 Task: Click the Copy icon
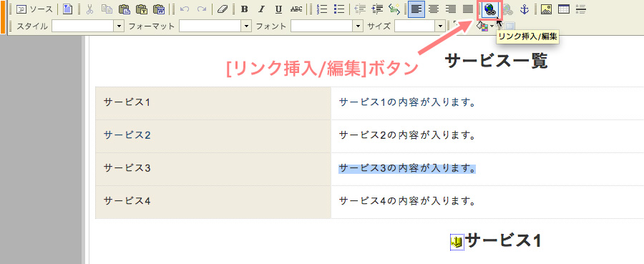click(107, 9)
